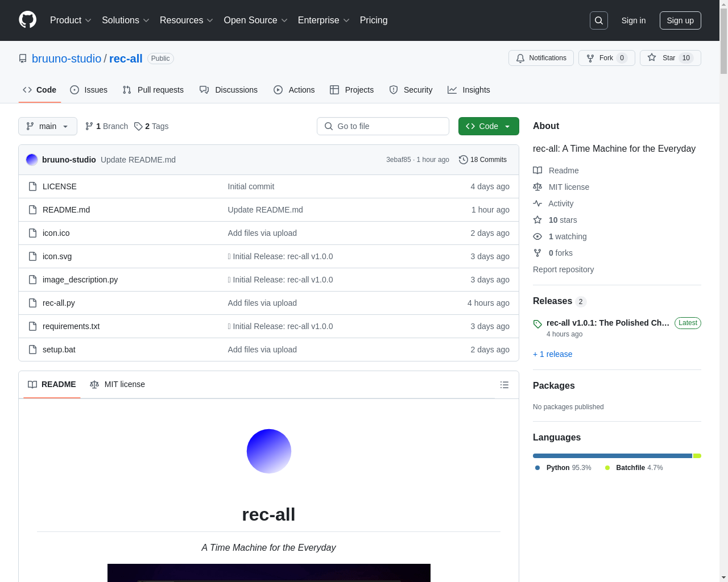Open the search icon in the header
Viewport: 728px width, 582px height.
point(598,20)
